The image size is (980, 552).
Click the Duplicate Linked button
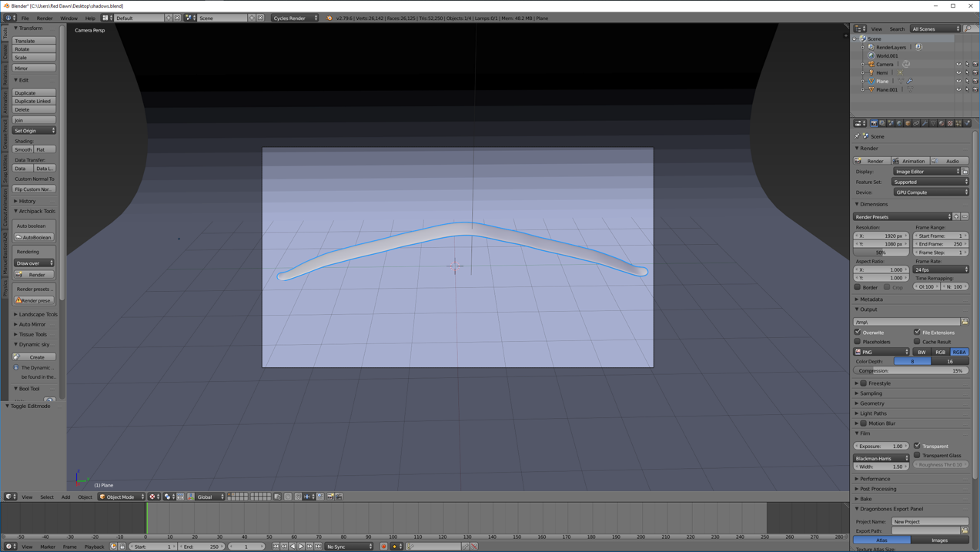[x=34, y=101]
